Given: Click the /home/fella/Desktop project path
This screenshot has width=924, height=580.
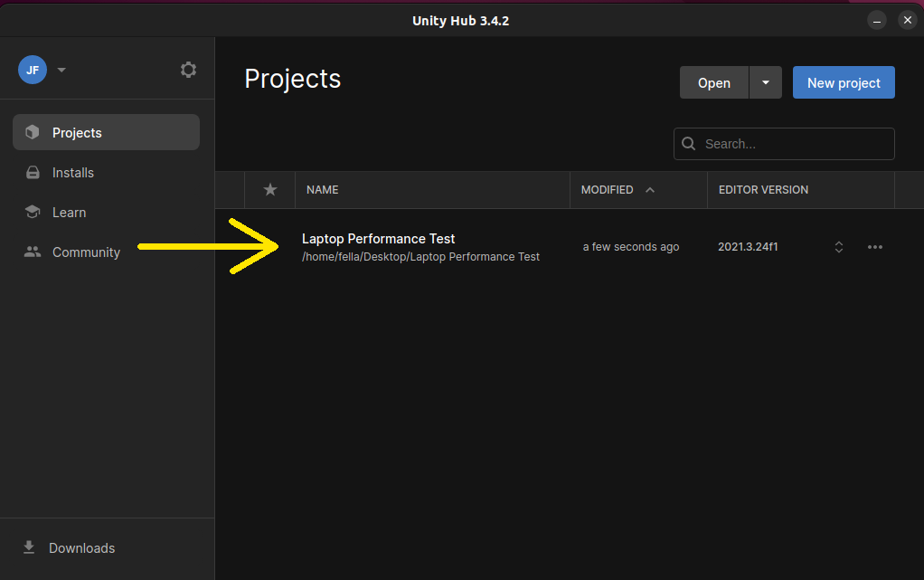Looking at the screenshot, I should click(420, 257).
